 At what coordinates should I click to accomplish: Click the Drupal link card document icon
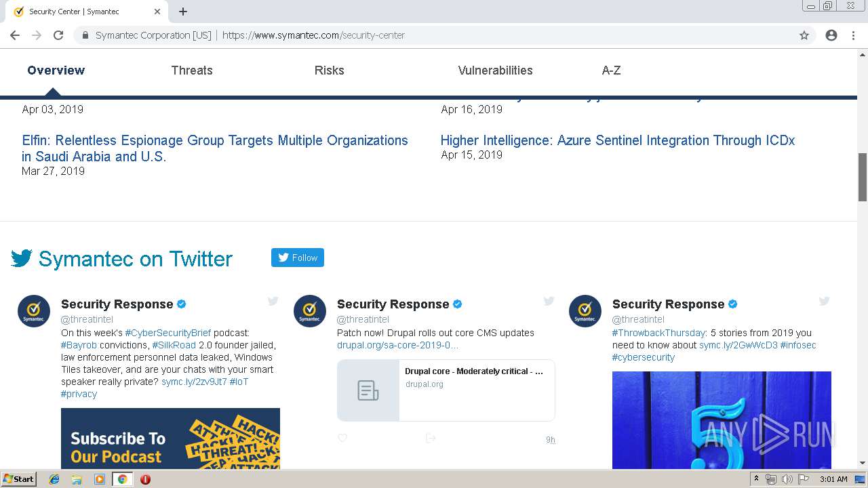pyautogui.click(x=368, y=390)
